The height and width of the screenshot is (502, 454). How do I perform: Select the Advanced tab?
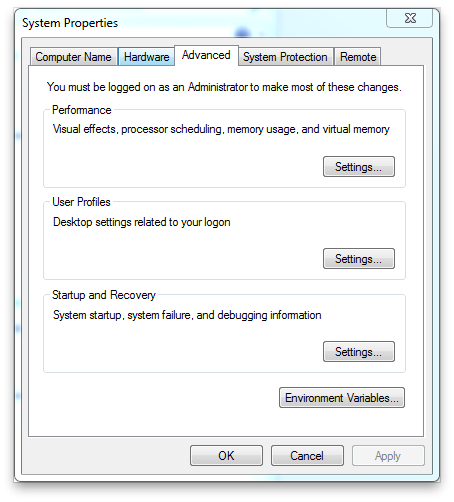click(x=206, y=55)
